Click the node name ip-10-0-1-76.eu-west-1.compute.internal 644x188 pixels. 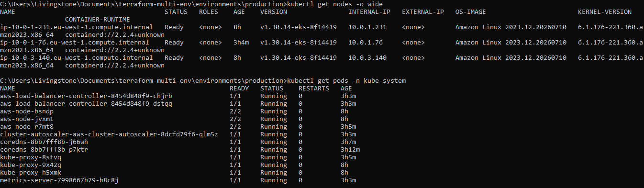point(75,43)
